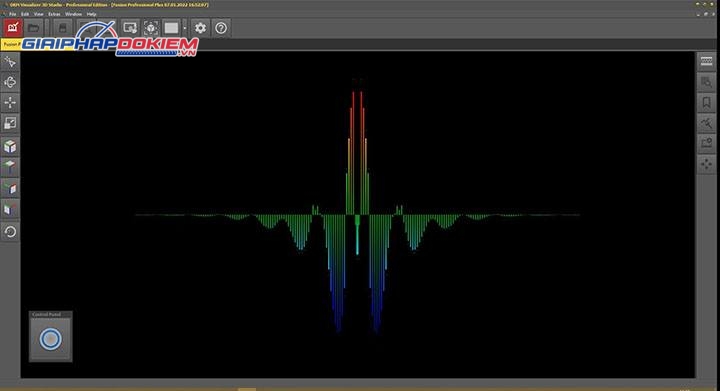Close the application window
The width and height of the screenshot is (720, 391).
tap(713, 4)
